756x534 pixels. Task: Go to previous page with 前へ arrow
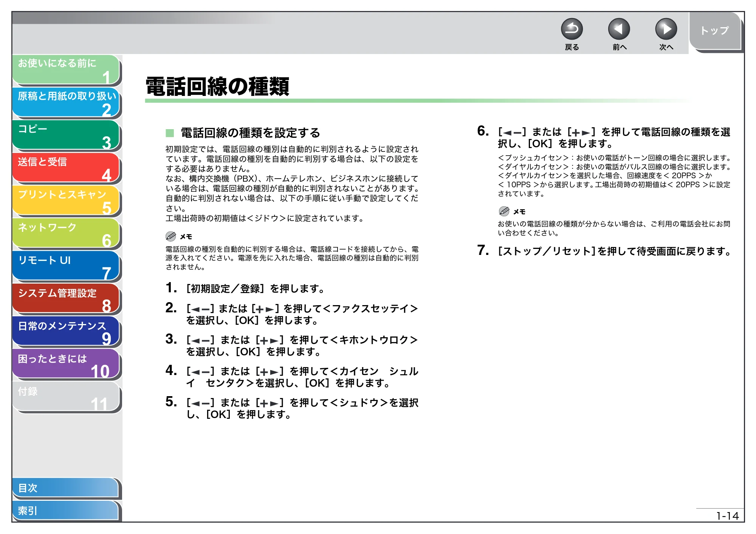click(x=619, y=29)
